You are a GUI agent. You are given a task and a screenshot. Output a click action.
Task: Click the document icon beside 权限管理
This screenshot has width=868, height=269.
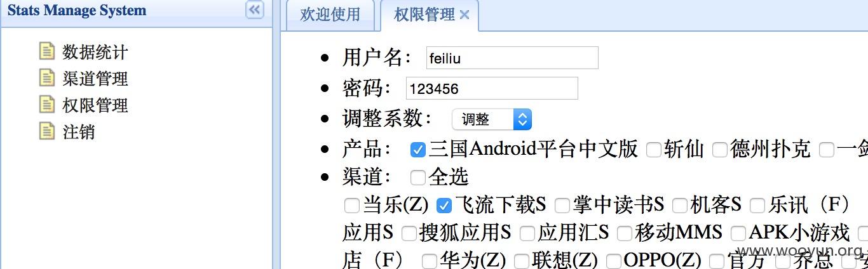click(x=47, y=104)
